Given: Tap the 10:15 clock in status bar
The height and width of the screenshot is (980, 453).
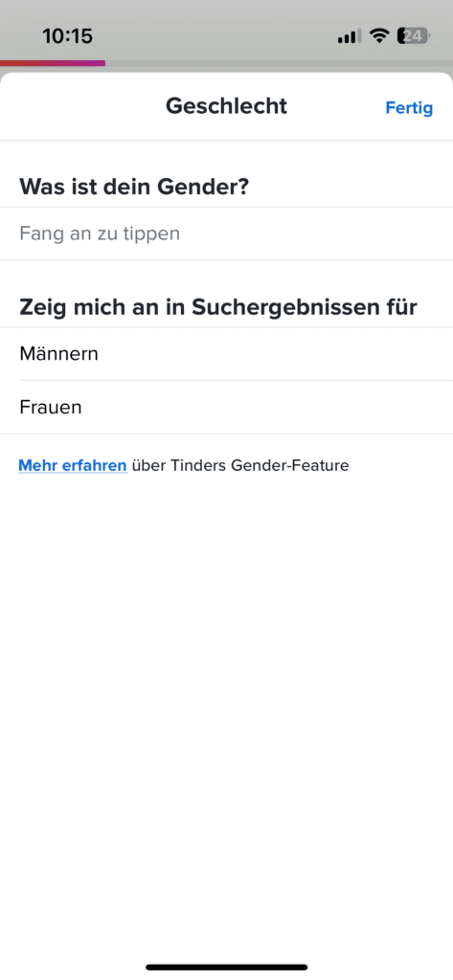Looking at the screenshot, I should [x=68, y=36].
